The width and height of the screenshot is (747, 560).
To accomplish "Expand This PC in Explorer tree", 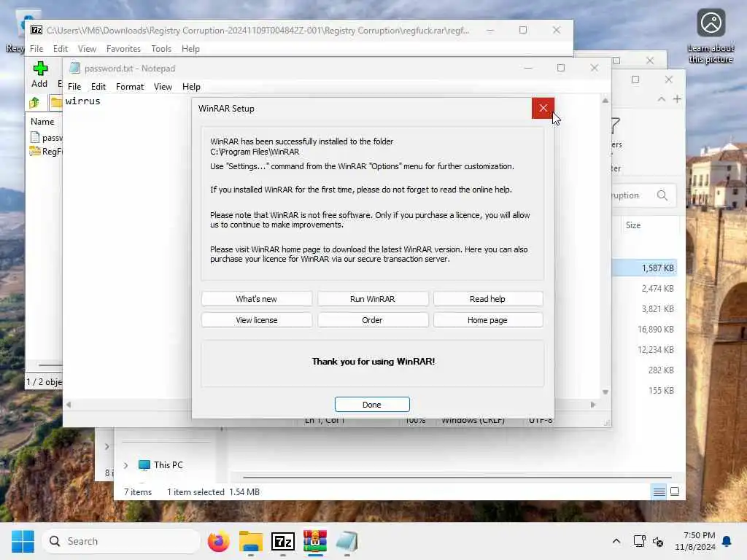I will 125,465.
